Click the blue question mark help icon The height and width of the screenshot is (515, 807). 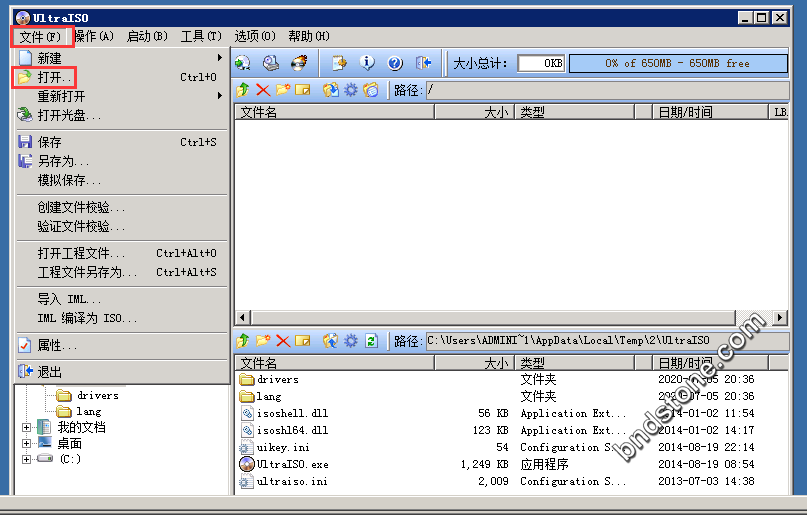[395, 63]
